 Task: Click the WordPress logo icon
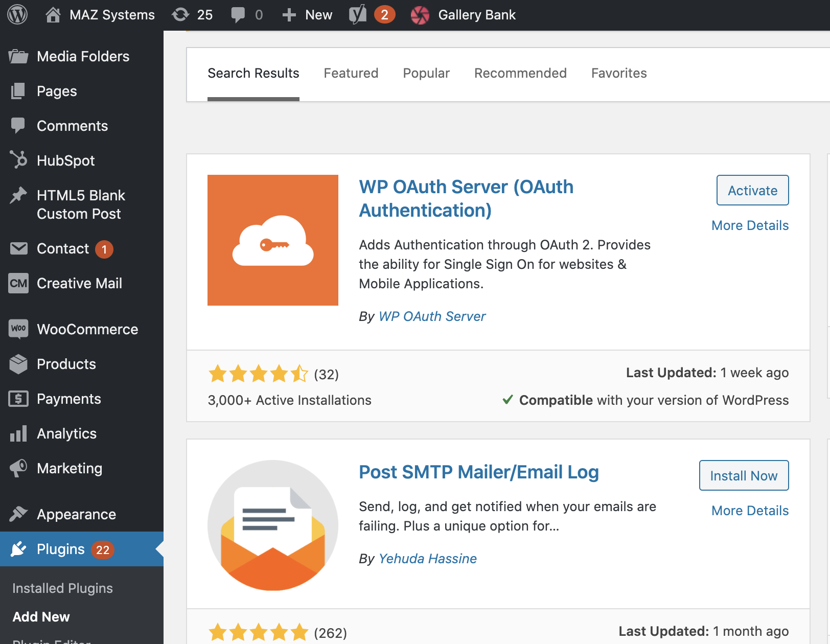pyautogui.click(x=17, y=15)
